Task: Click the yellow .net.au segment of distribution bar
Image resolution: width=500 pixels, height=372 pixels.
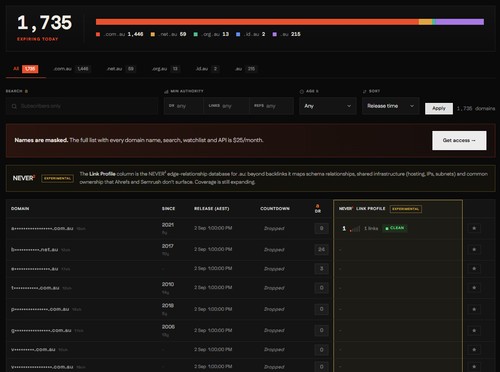Action: 425,22
